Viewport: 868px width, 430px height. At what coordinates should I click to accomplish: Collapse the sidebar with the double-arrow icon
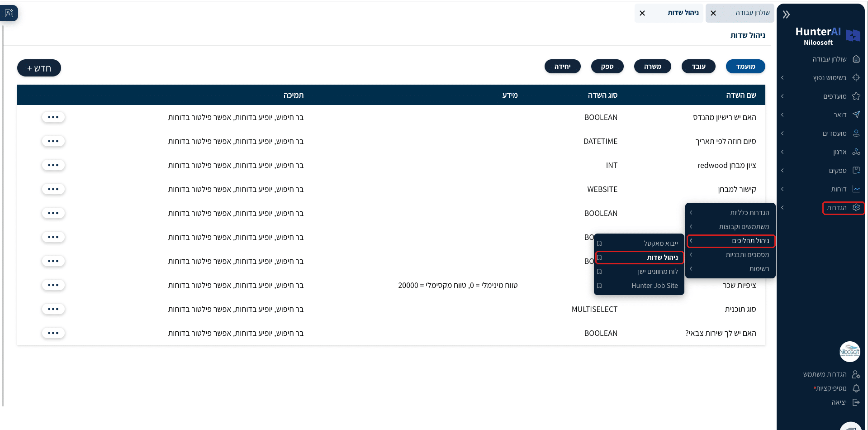click(786, 14)
